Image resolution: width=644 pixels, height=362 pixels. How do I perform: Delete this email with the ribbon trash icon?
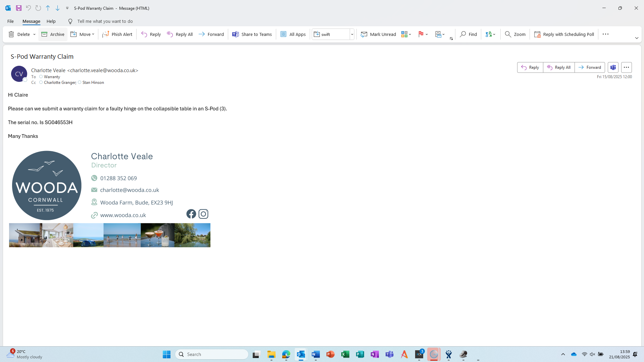pos(19,34)
